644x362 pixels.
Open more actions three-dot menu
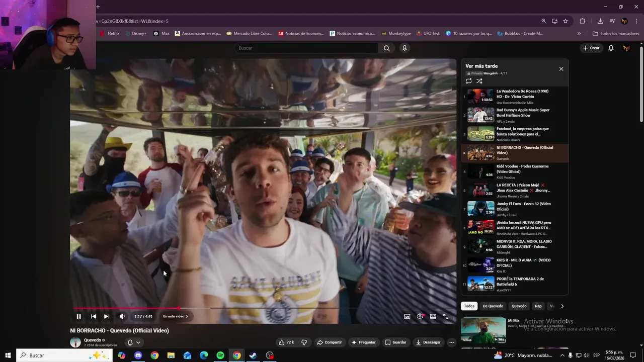(x=451, y=342)
